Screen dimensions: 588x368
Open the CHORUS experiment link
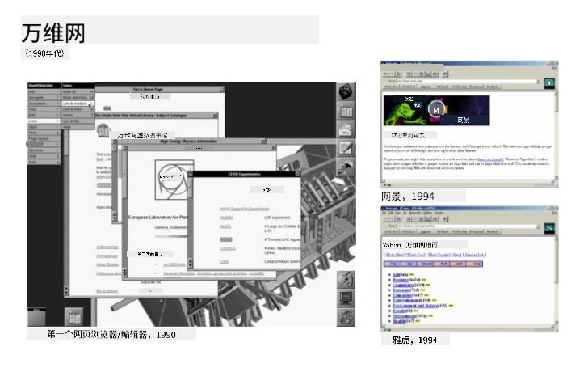pos(229,250)
